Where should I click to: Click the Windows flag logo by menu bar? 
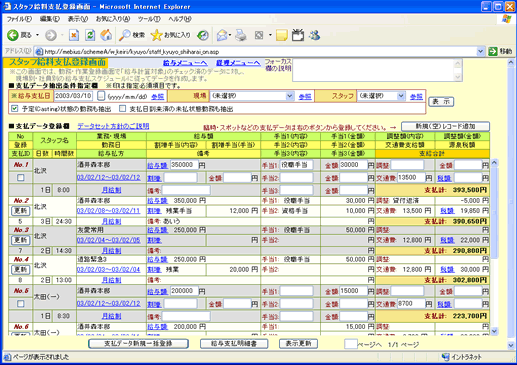[x=506, y=19]
